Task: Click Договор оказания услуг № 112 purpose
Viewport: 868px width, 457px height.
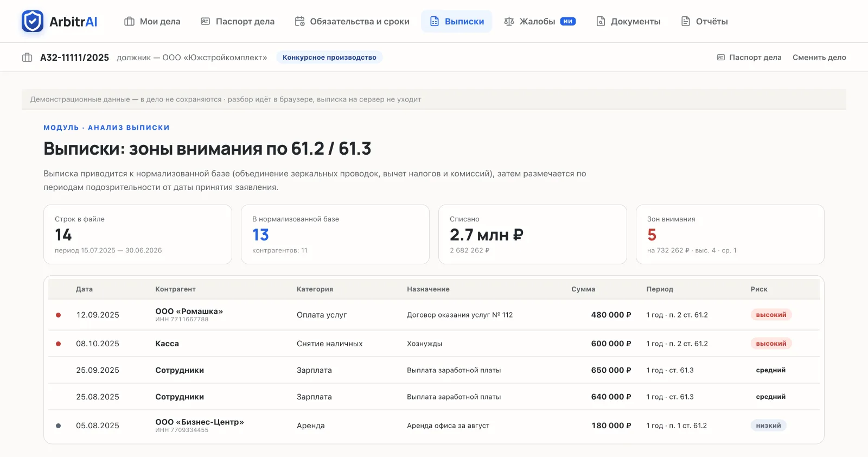Action: pyautogui.click(x=460, y=315)
